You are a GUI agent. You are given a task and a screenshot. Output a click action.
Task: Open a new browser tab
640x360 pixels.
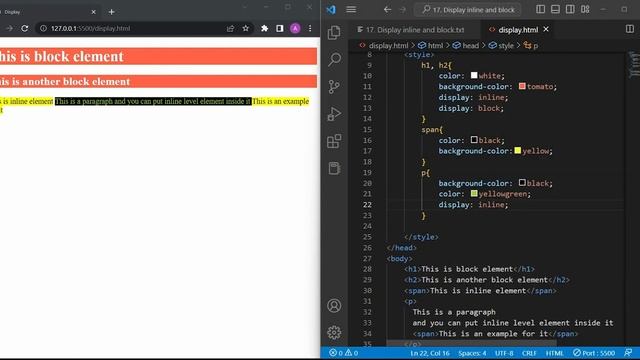[x=111, y=12]
